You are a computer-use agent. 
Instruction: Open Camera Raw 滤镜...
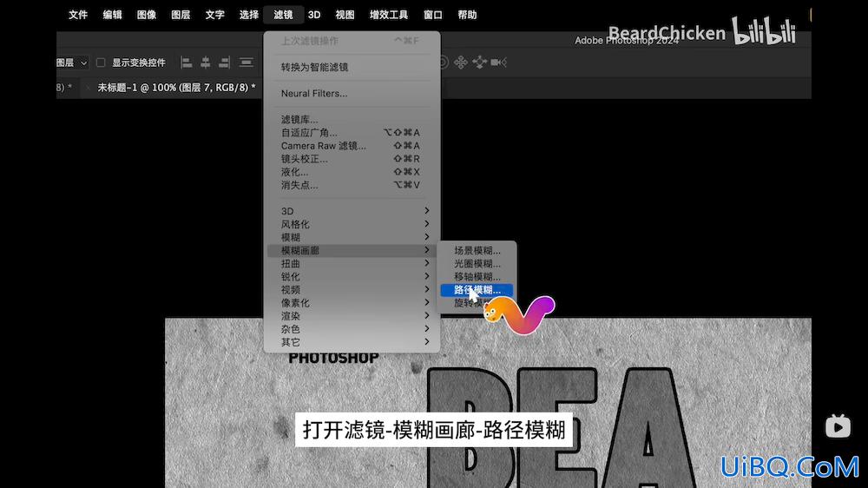pyautogui.click(x=354, y=146)
